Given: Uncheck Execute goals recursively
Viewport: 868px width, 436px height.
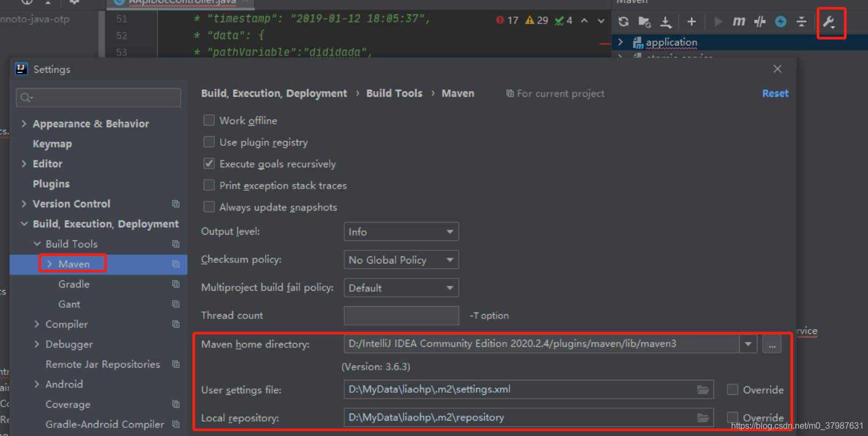Looking at the screenshot, I should point(209,163).
